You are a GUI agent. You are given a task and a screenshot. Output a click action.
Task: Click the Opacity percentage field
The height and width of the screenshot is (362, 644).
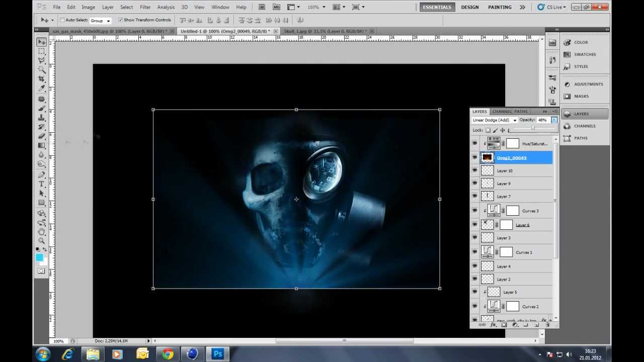tap(543, 120)
